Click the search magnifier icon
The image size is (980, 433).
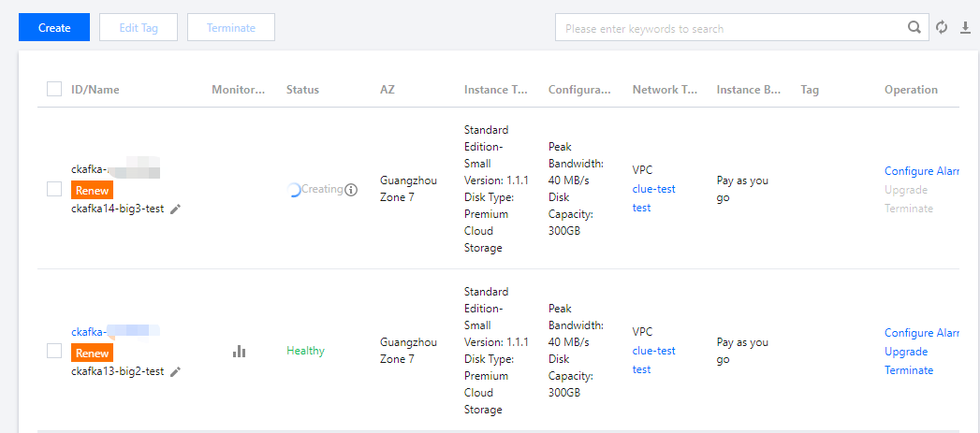[914, 28]
